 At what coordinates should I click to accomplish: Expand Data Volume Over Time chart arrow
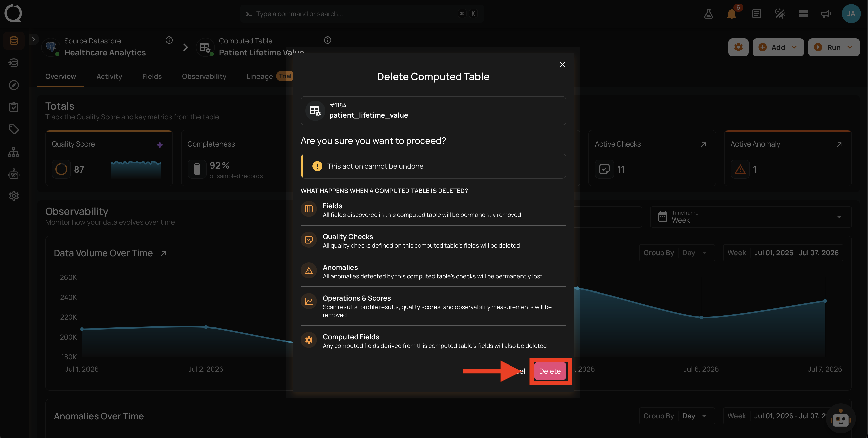163,253
